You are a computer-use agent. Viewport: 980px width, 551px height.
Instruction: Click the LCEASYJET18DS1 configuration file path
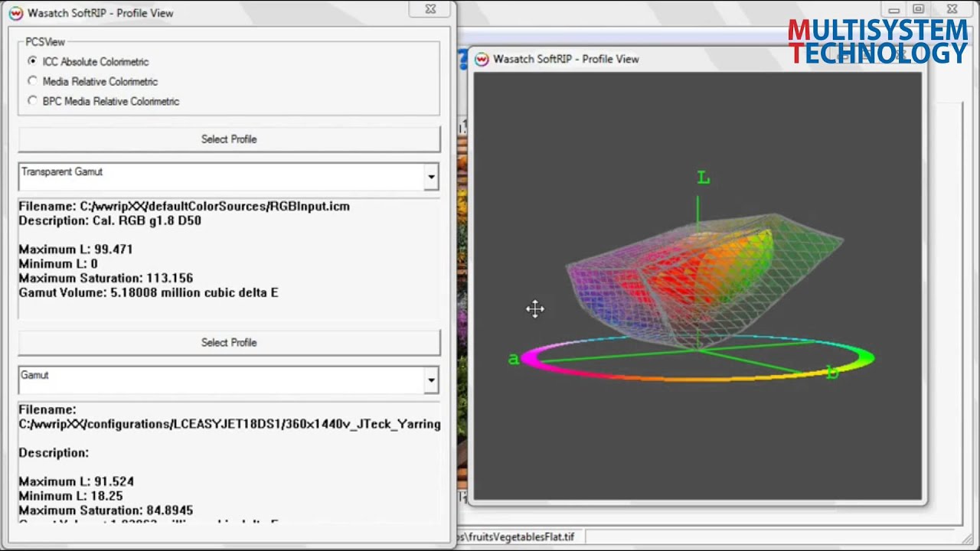pyautogui.click(x=230, y=424)
